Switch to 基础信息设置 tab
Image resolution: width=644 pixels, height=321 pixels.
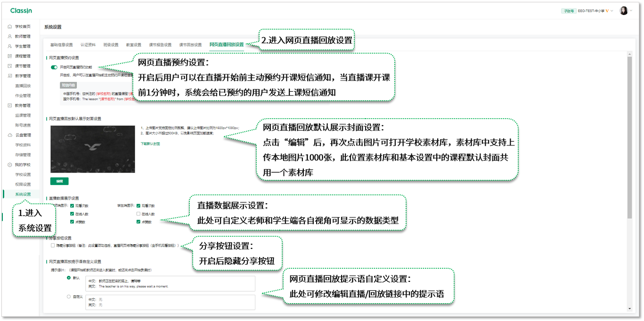(61, 45)
